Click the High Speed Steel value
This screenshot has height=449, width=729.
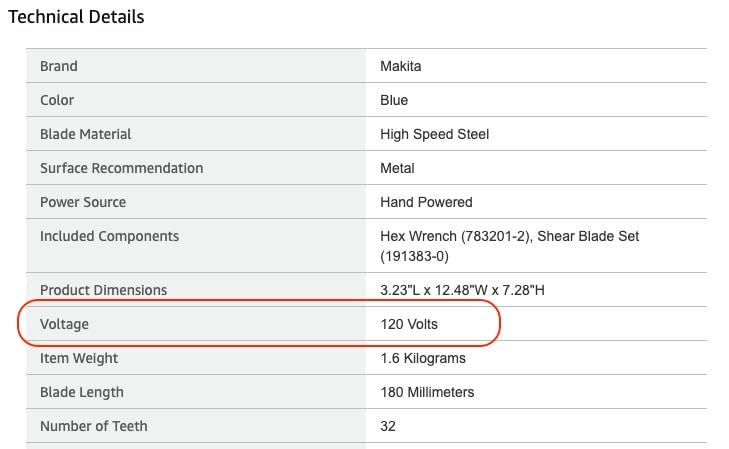tap(434, 134)
